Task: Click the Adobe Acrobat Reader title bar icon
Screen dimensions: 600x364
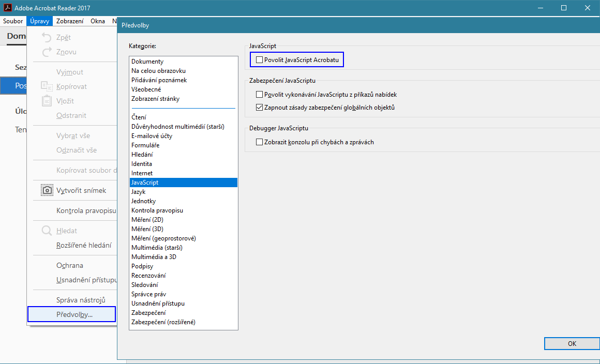Action: pos(8,8)
